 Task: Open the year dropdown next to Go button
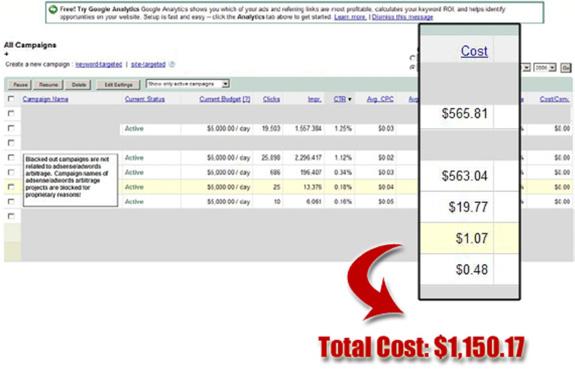(545, 67)
